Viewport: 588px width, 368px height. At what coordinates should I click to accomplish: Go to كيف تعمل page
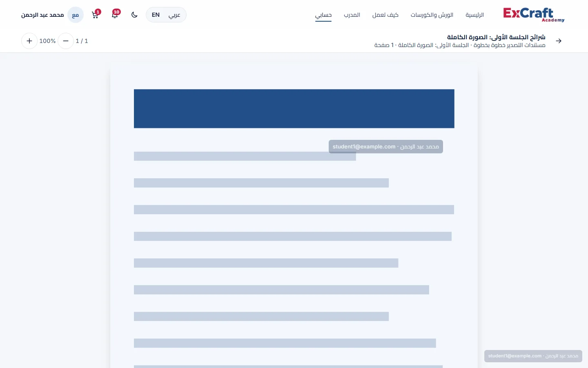385,15
